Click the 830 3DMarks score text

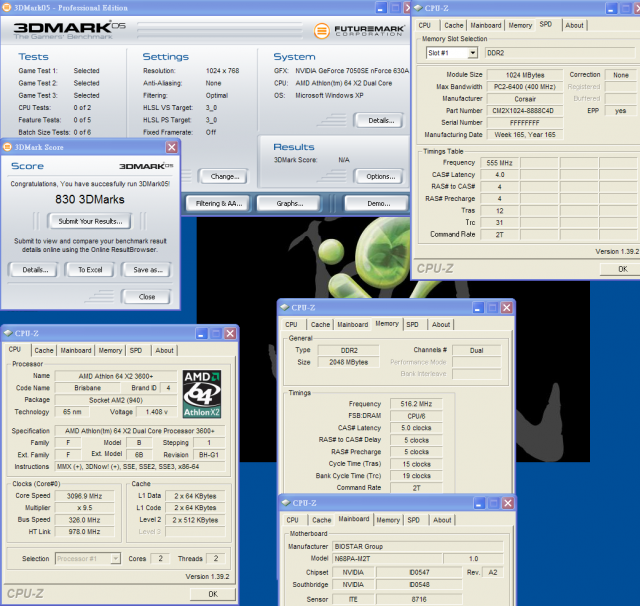tap(90, 199)
